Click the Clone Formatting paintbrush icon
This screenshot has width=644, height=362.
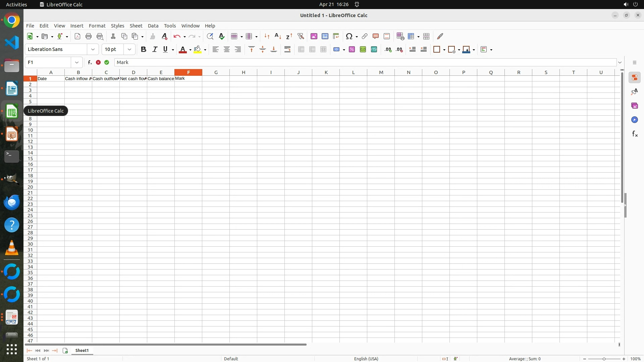[153, 36]
